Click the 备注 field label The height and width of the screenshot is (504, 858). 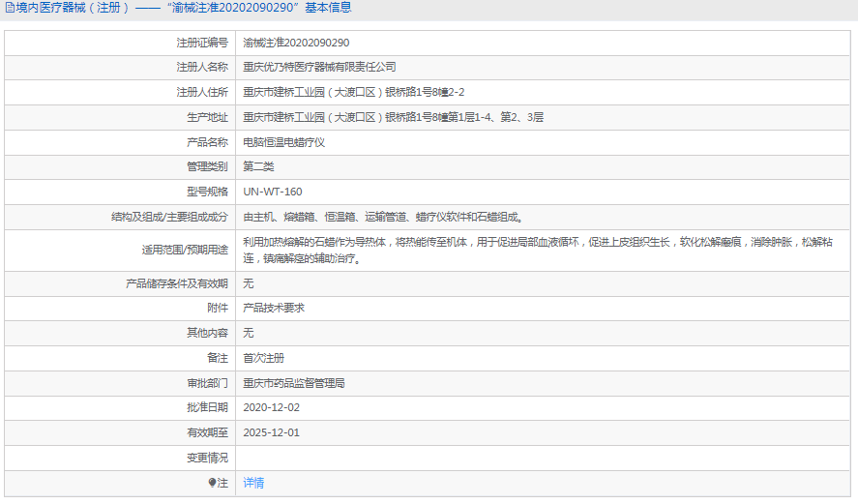[218, 358]
